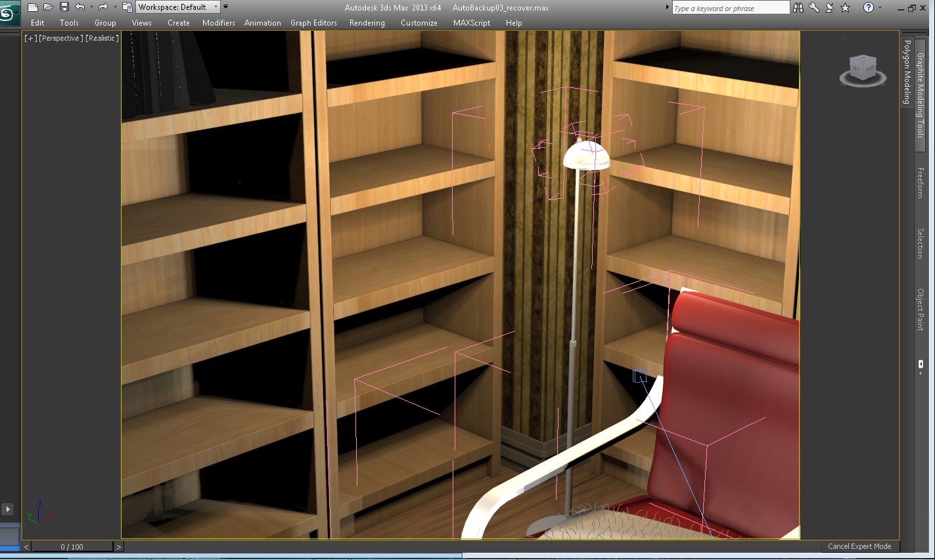Expand the Quick Access Toolbar customize arrow
The width and height of the screenshot is (935, 560).
pos(225,7)
